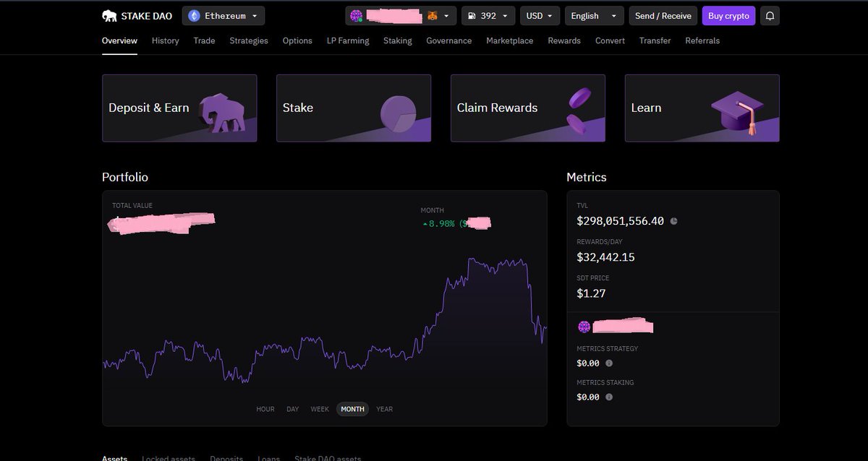Image resolution: width=868 pixels, height=461 pixels.
Task: Click the Portfolio heading
Action: (125, 177)
